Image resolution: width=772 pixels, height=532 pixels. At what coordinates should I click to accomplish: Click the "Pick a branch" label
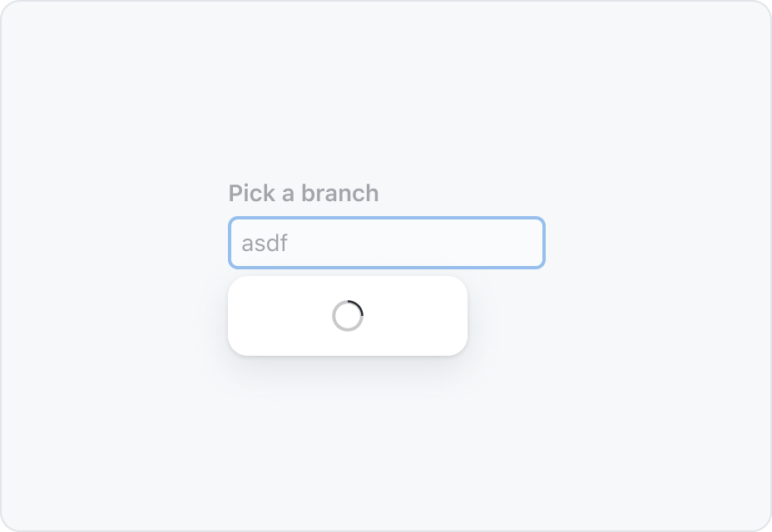coord(304,193)
